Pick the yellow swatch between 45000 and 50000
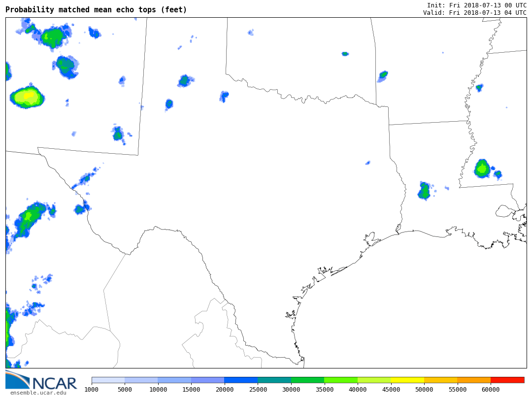532x399 pixels. tap(407, 380)
